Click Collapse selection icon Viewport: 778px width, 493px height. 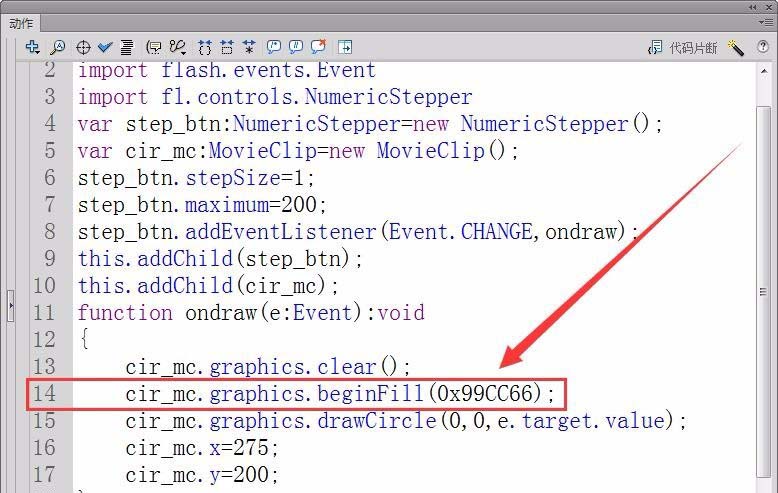227,48
